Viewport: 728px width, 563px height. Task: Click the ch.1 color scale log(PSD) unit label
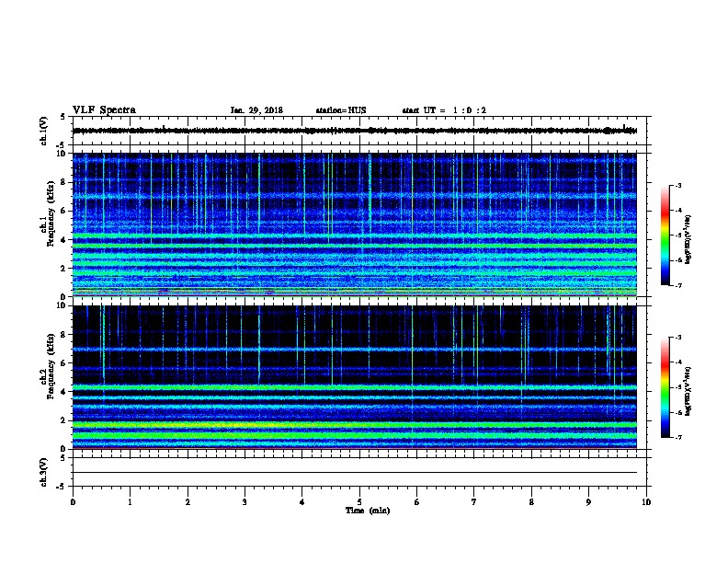point(688,239)
